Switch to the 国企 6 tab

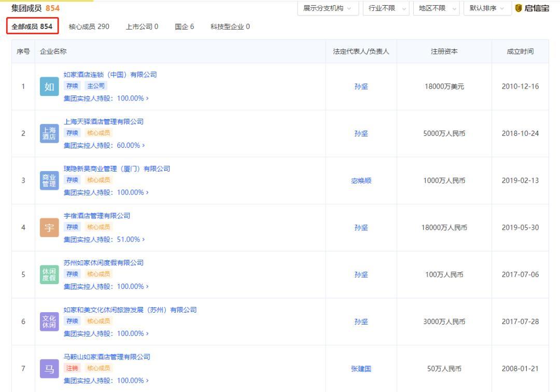[184, 26]
